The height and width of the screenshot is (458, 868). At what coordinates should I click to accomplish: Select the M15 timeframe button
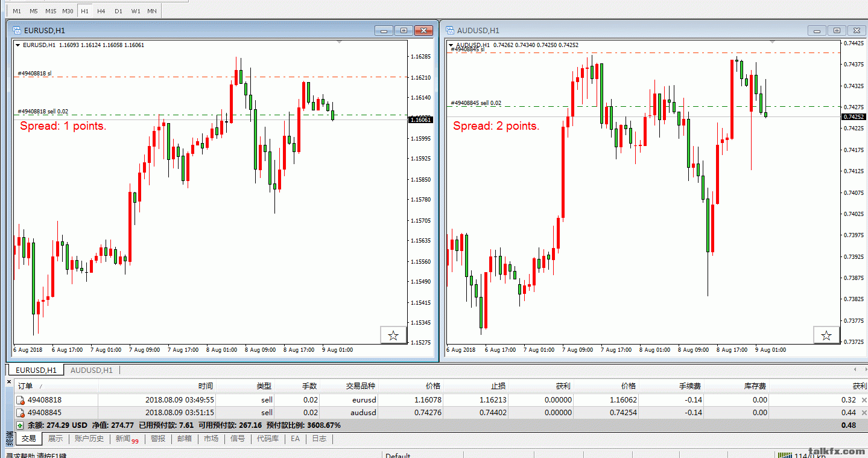pyautogui.click(x=51, y=11)
